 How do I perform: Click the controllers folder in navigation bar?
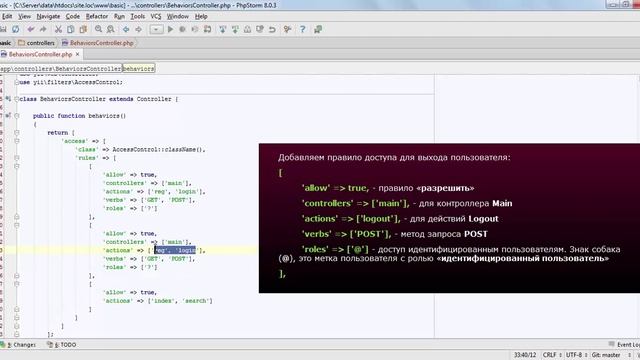[36, 43]
